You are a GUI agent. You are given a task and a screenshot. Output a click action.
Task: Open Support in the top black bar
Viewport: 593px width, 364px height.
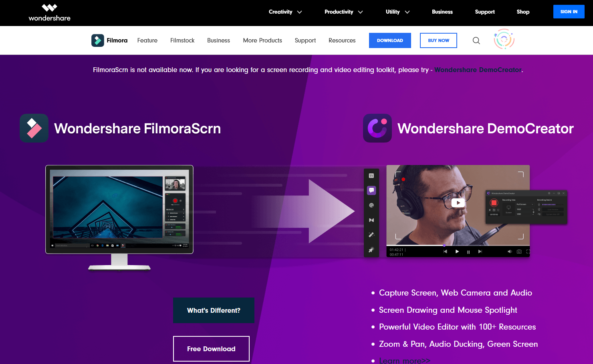tap(485, 12)
